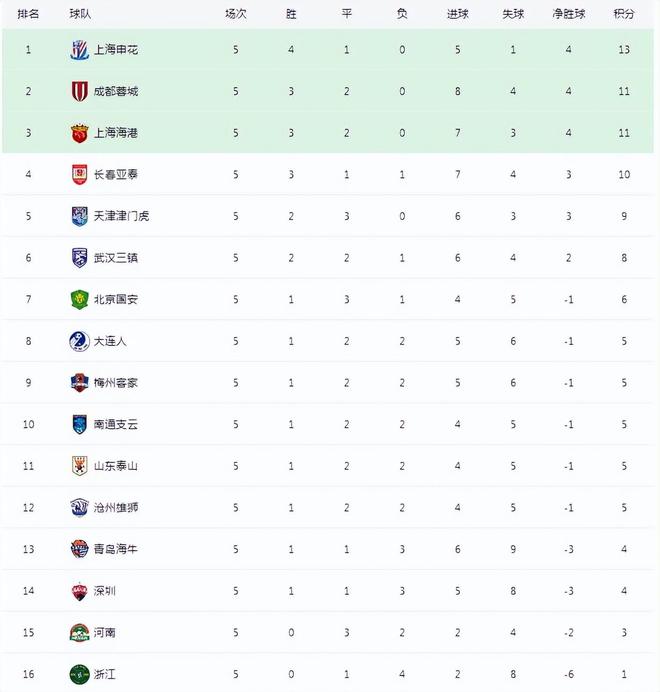Image resolution: width=660 pixels, height=692 pixels.
Task: Click the Henan (河南) club logo
Action: [79, 632]
